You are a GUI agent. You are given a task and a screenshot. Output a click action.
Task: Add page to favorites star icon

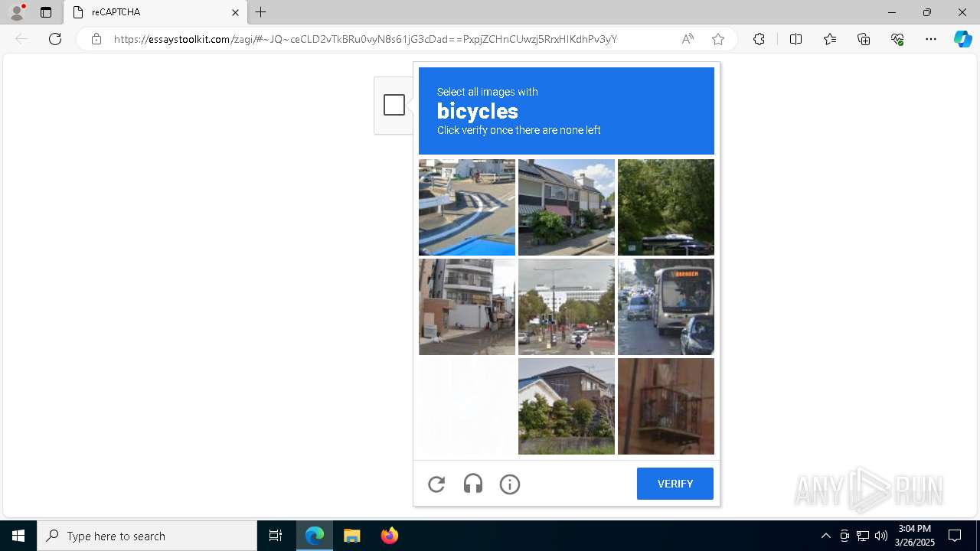(x=718, y=39)
